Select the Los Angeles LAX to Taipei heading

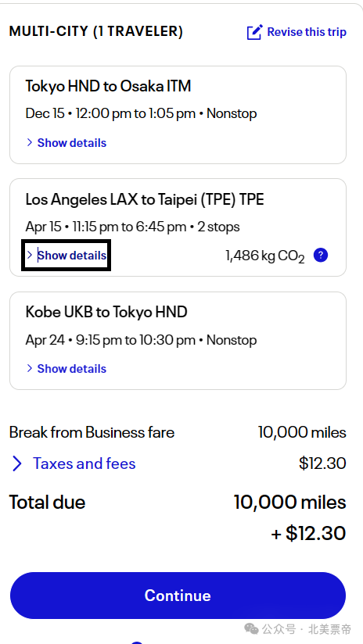pyautogui.click(x=145, y=199)
